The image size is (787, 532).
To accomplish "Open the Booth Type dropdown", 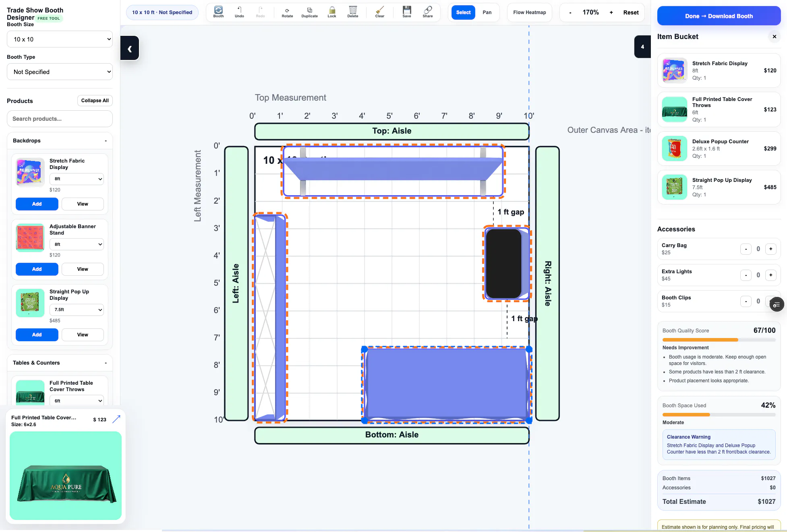I will click(x=60, y=72).
